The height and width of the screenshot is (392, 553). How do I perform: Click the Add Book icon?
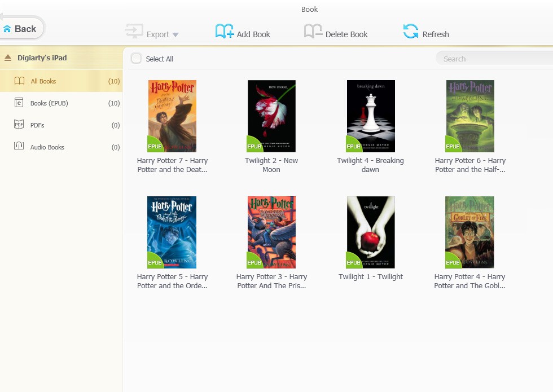click(x=225, y=31)
